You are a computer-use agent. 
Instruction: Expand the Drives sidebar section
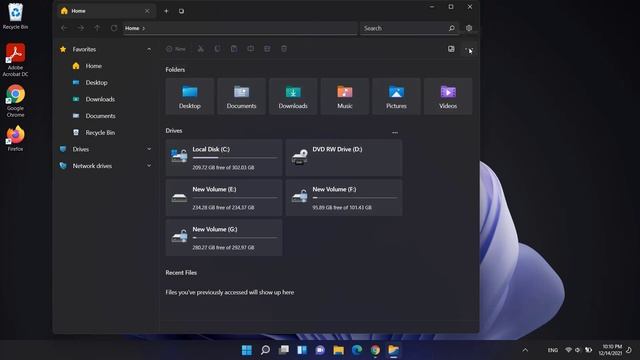point(149,149)
